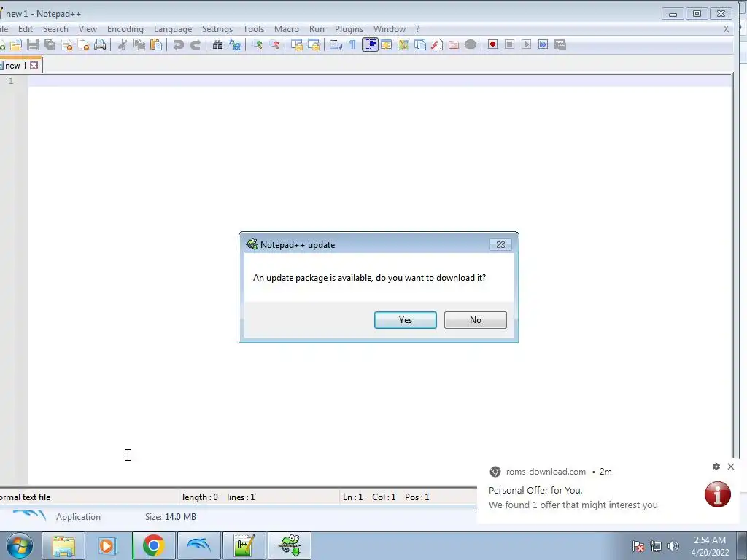
Task: Click the Paste clipboard icon
Action: (x=156, y=44)
